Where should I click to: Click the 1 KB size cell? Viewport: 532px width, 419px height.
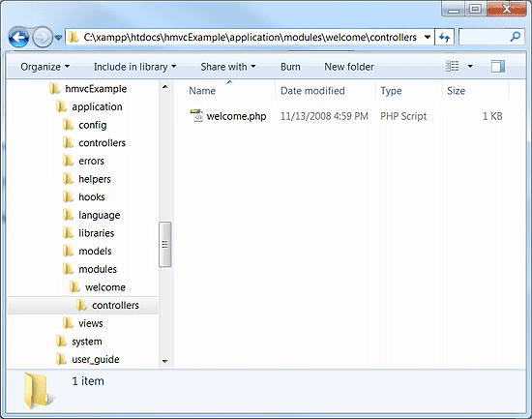[492, 116]
